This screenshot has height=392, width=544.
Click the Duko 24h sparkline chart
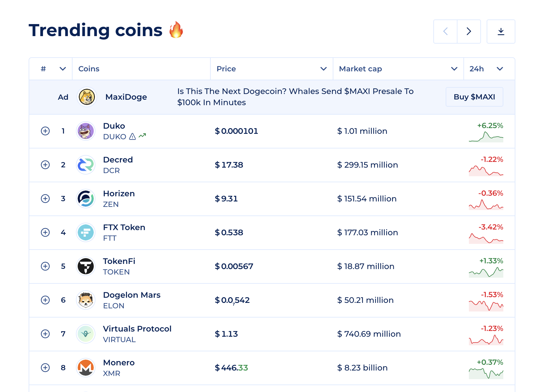tap(486, 137)
